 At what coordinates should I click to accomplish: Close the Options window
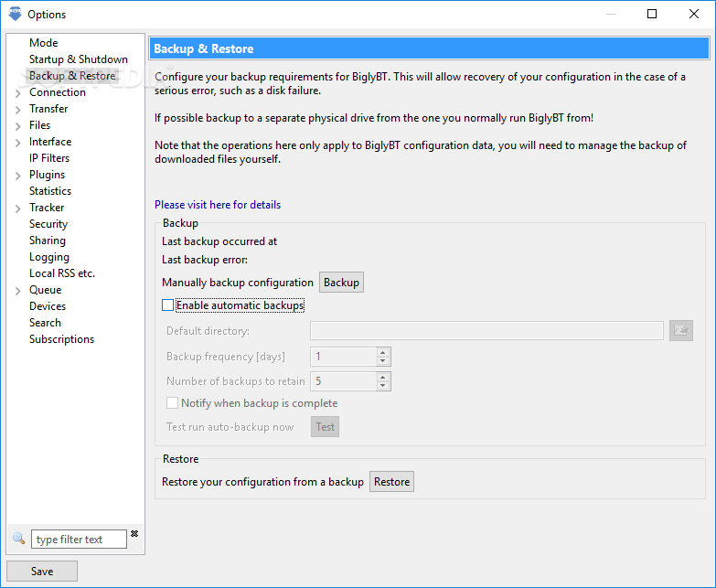click(x=694, y=14)
